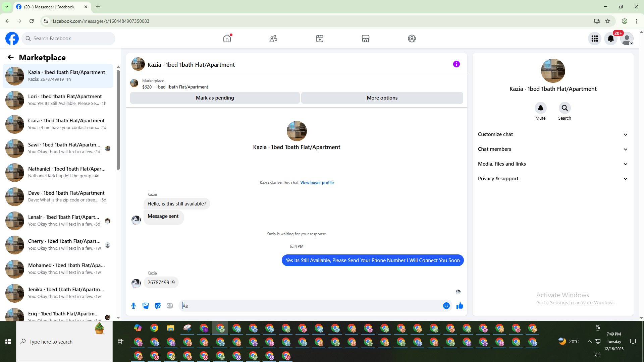Open Cherry's 1bed 1bath chat
This screenshot has width=644, height=362.
tap(58, 245)
